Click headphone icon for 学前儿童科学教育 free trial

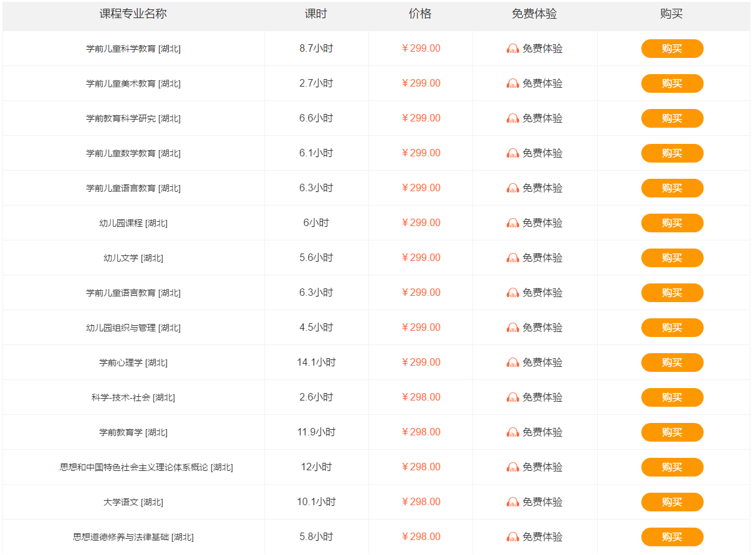(513, 49)
